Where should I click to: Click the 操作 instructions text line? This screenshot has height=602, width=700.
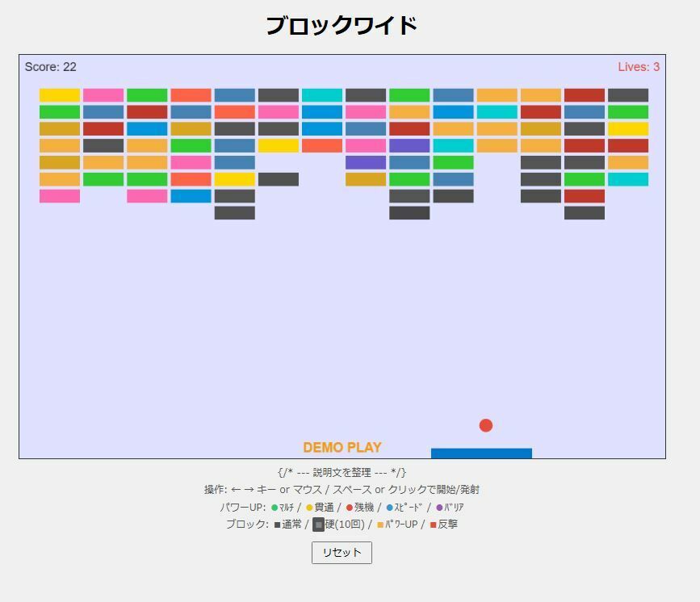(x=342, y=488)
